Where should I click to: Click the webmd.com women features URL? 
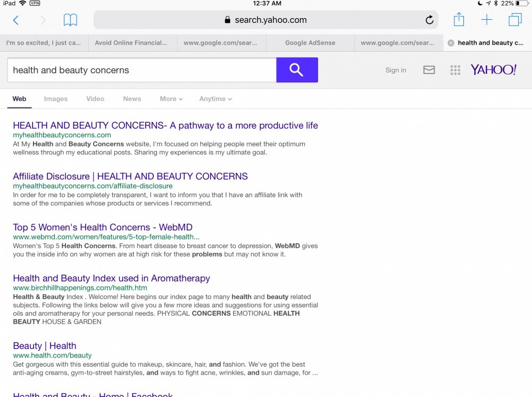tap(106, 237)
